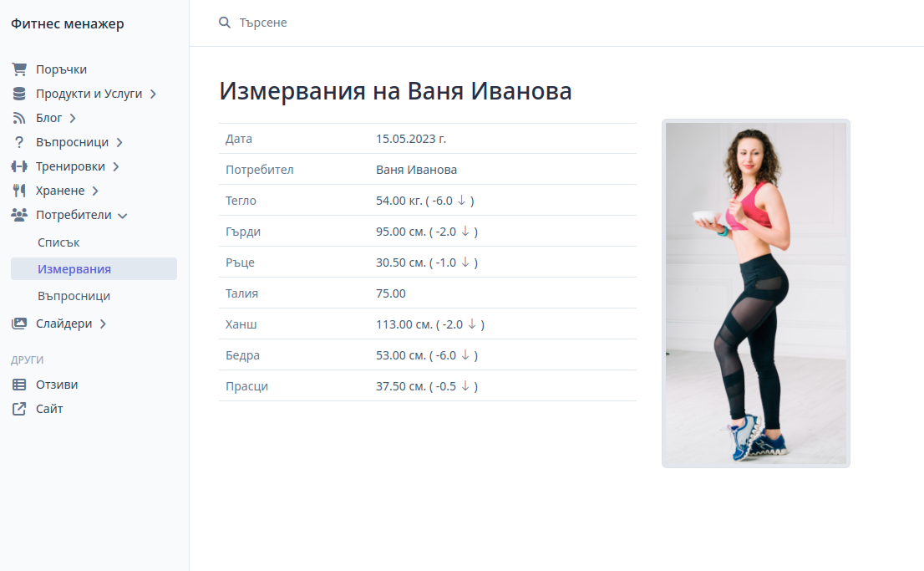This screenshot has height=571, width=924.
Task: Click the shopping cart icon beside Поръчки
Action: tap(19, 69)
